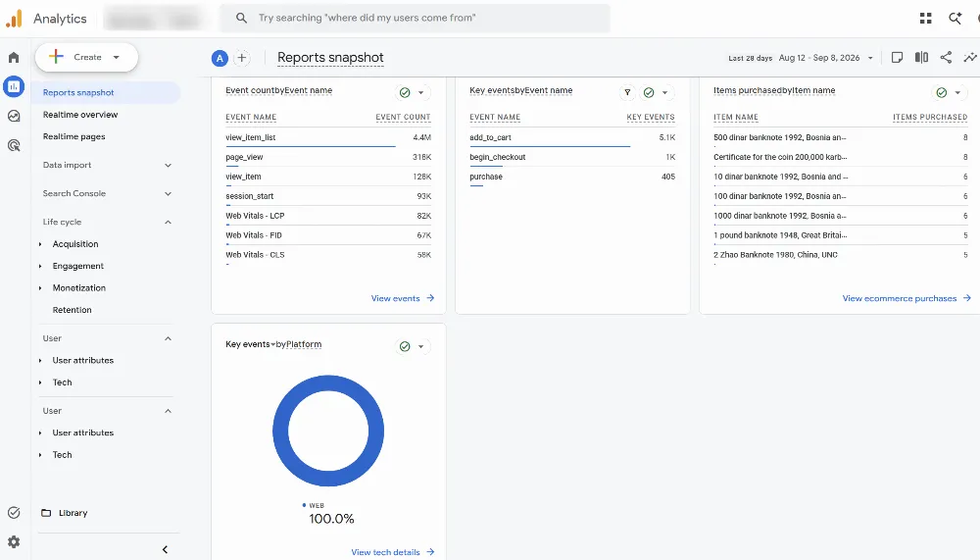This screenshot has width=980, height=560.
Task: Click the View tech details link
Action: pyautogui.click(x=393, y=552)
